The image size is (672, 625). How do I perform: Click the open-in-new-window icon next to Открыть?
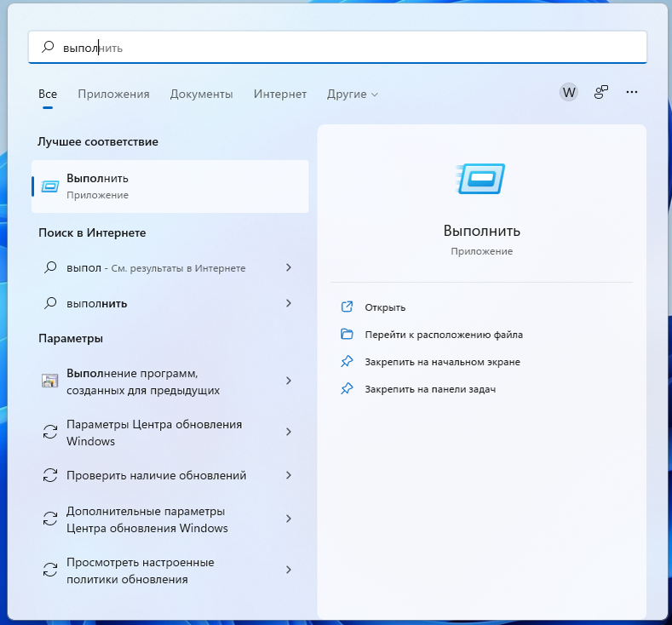(347, 307)
